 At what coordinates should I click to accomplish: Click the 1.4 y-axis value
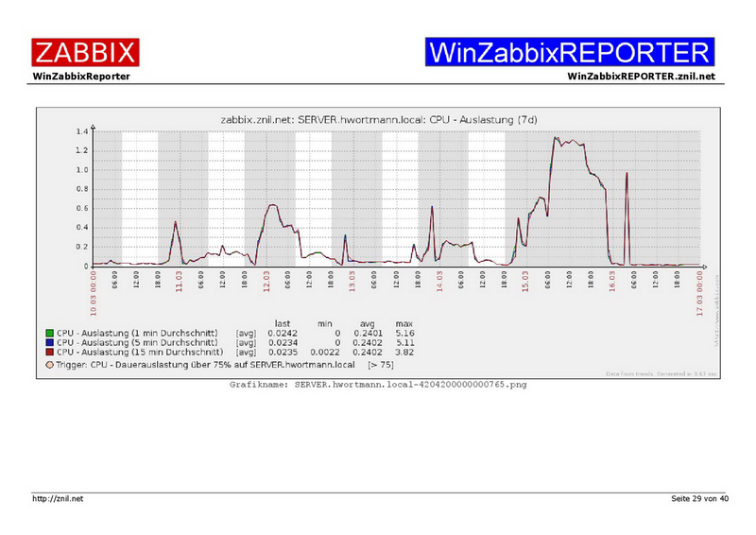click(82, 131)
